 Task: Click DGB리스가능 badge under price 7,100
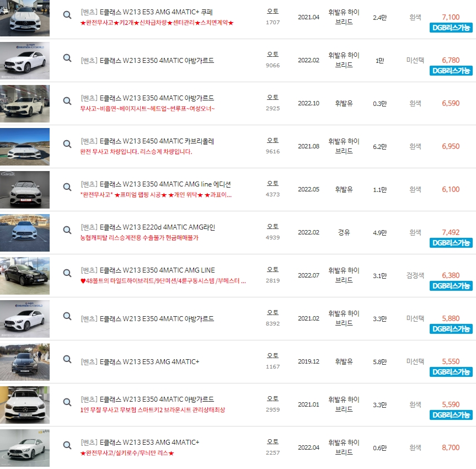(x=451, y=28)
